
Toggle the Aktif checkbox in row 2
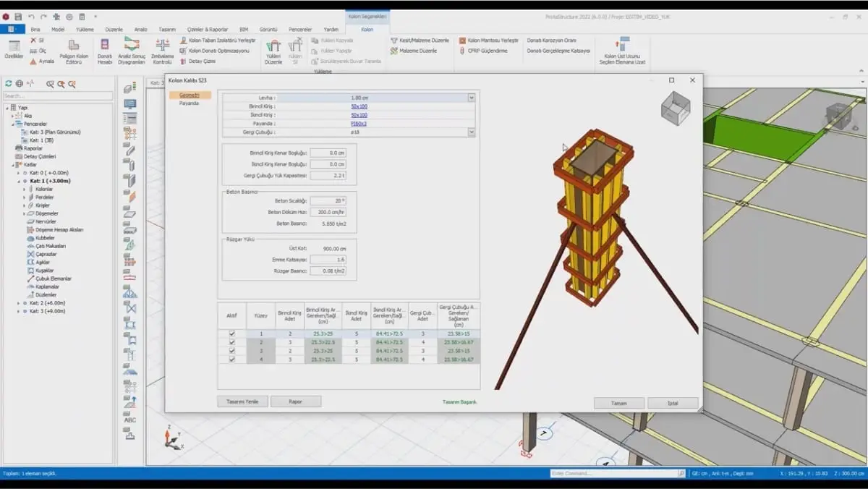[x=232, y=342]
